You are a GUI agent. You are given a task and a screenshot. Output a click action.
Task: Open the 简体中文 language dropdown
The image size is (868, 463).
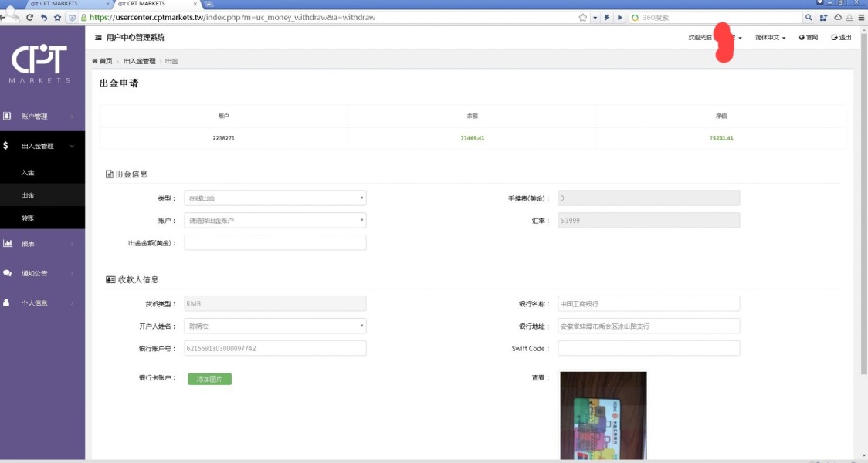click(x=770, y=38)
